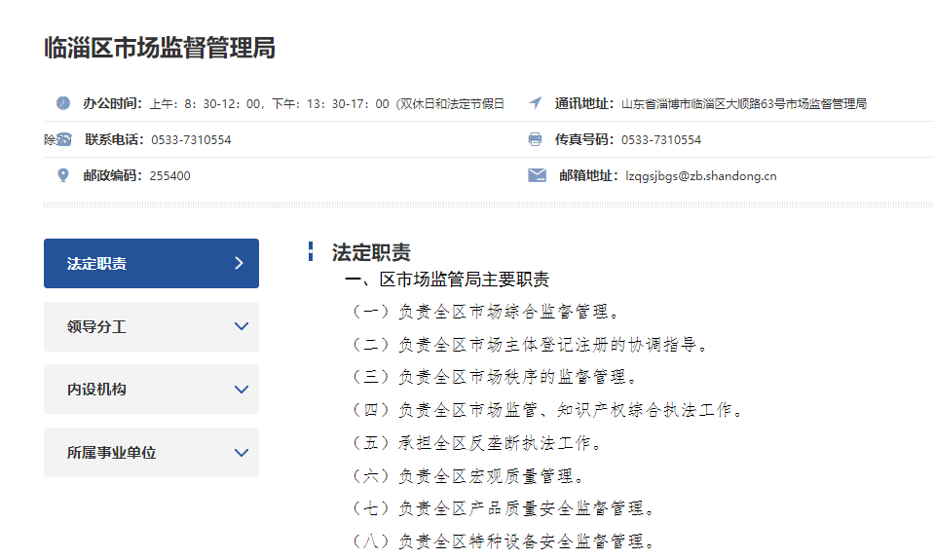
Task: Click the 通讯地址 address text
Action: point(743,104)
